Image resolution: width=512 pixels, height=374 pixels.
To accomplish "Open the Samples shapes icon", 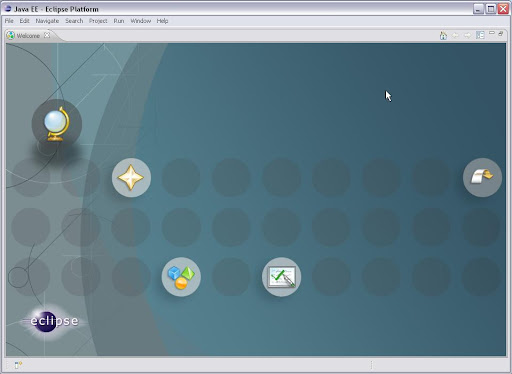I will click(x=181, y=277).
